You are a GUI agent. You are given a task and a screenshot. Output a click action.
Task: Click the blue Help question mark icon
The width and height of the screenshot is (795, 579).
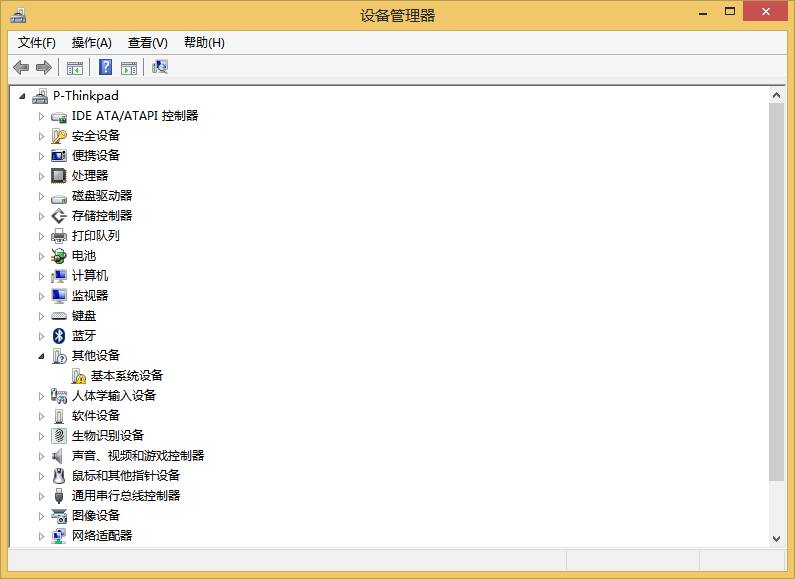point(105,67)
